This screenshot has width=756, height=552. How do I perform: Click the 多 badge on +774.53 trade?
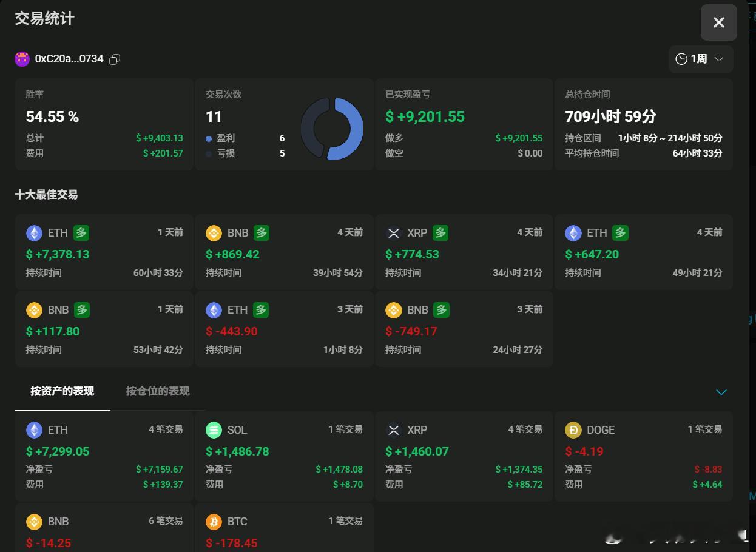click(440, 232)
